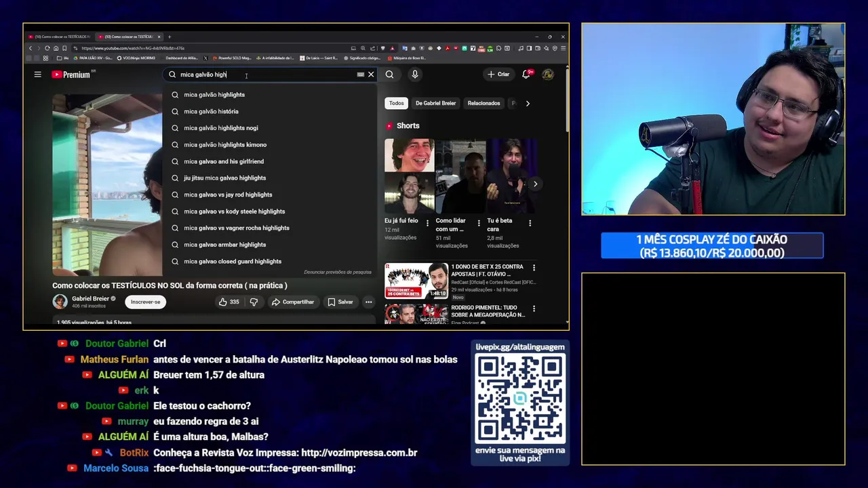Open RODRIGO PIMENTEL megaoperação video title

click(x=488, y=311)
